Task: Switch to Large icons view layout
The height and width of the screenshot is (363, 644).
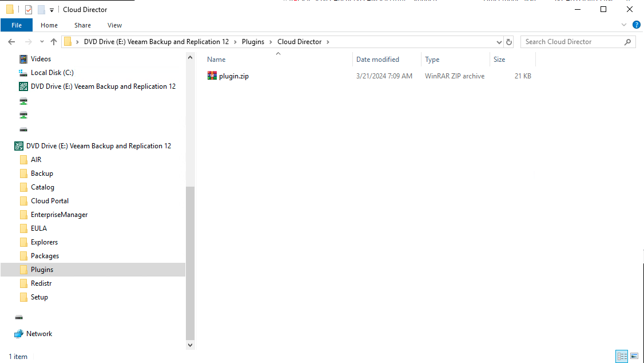Action: click(634, 356)
